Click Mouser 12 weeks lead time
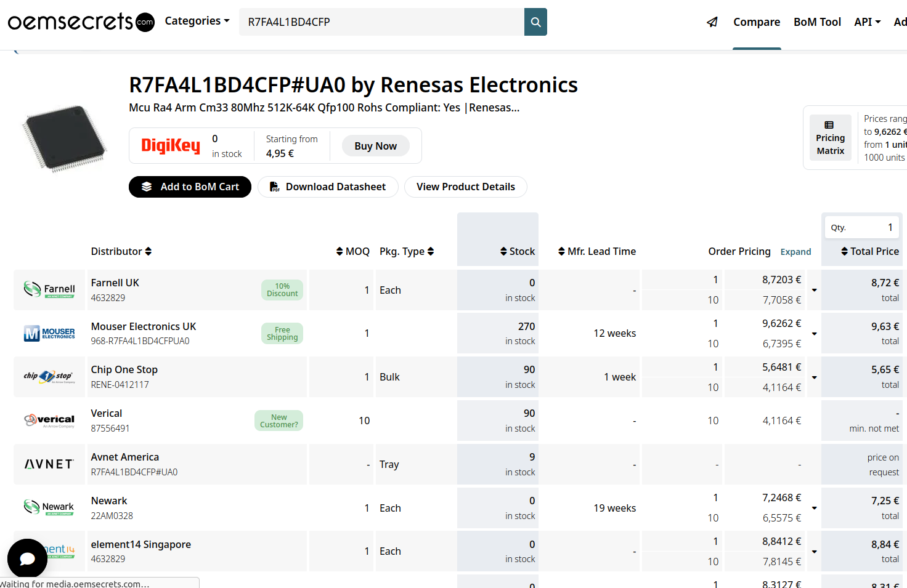Image resolution: width=907 pixels, height=588 pixels. click(x=614, y=333)
